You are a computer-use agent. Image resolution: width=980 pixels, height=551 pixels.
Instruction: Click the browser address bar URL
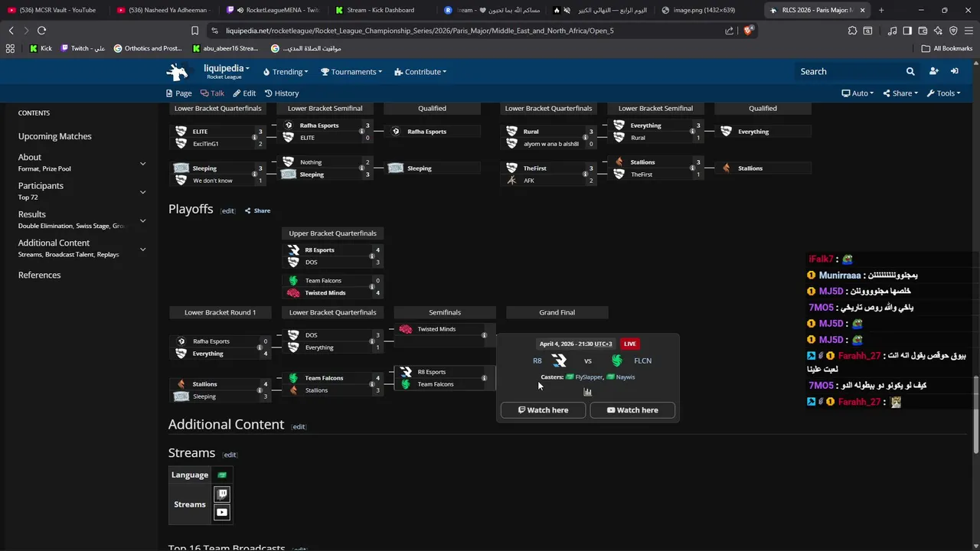click(x=420, y=31)
